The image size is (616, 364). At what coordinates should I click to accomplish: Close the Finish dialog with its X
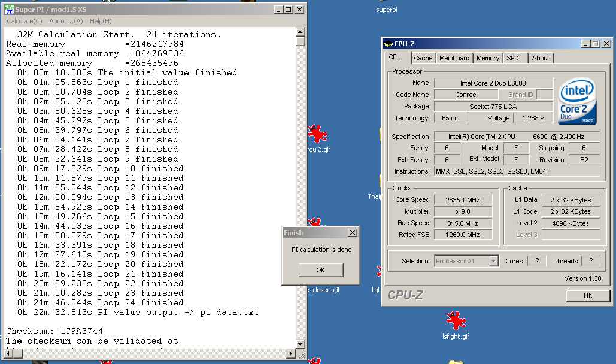click(x=353, y=233)
